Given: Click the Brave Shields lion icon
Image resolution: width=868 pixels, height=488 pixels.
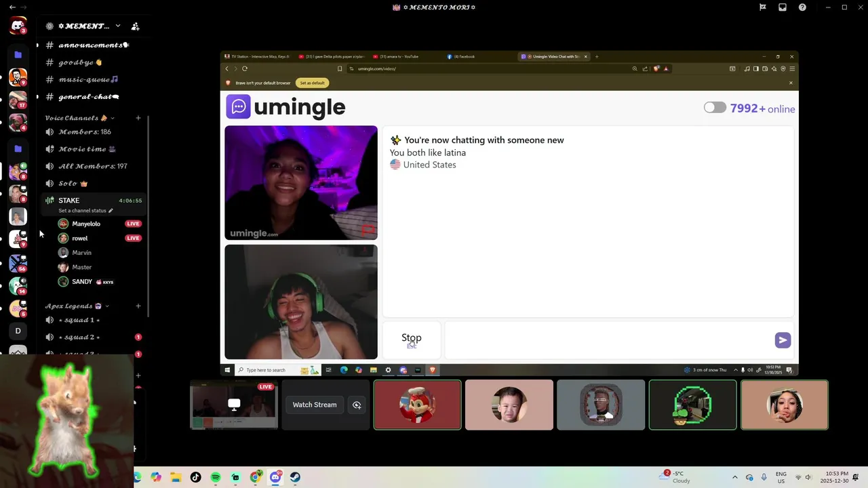Looking at the screenshot, I should [656, 68].
